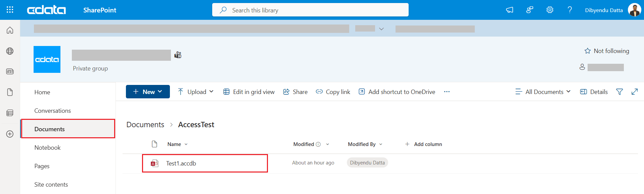This screenshot has width=644, height=194.
Task: Toggle the Details pane
Action: click(x=594, y=92)
